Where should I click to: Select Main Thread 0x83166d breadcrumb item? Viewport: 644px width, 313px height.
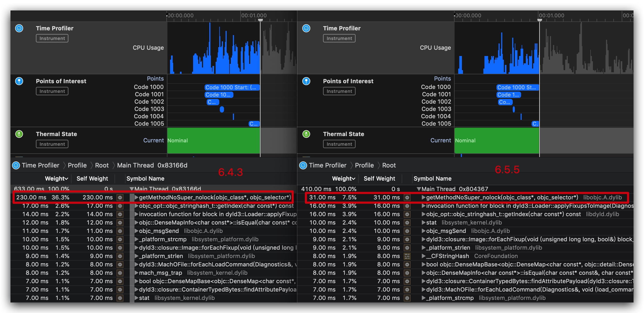pos(152,165)
